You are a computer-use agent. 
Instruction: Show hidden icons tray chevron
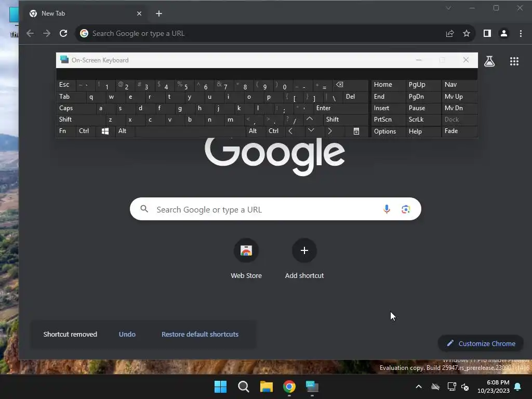[419, 387]
